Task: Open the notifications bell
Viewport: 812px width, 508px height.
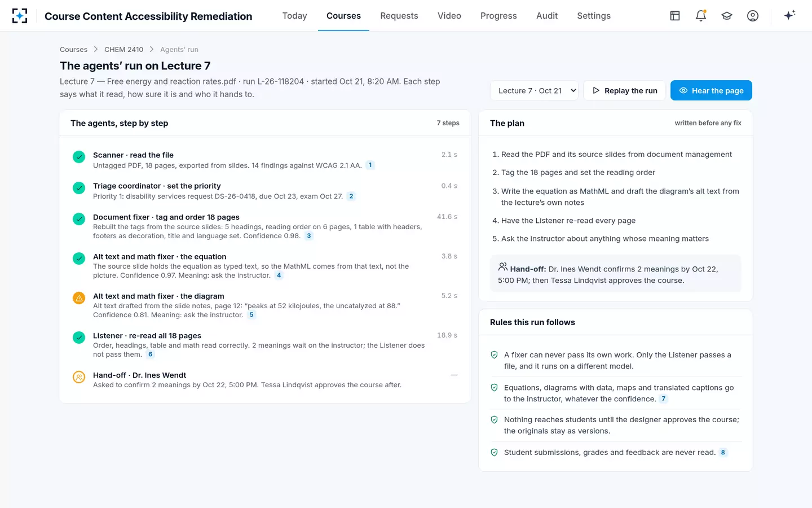Action: (701, 16)
